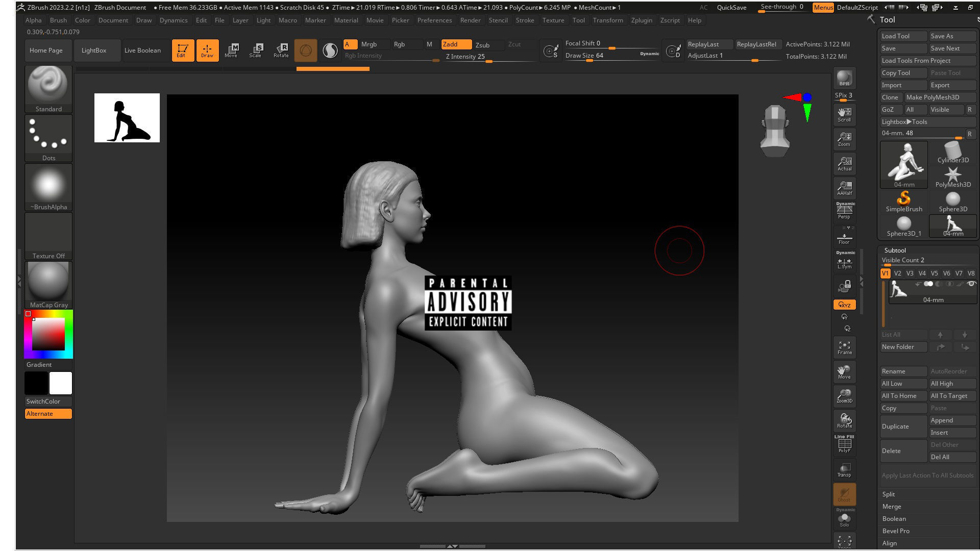Expand the Merge section
Screen dimensions: 980x551
click(892, 506)
